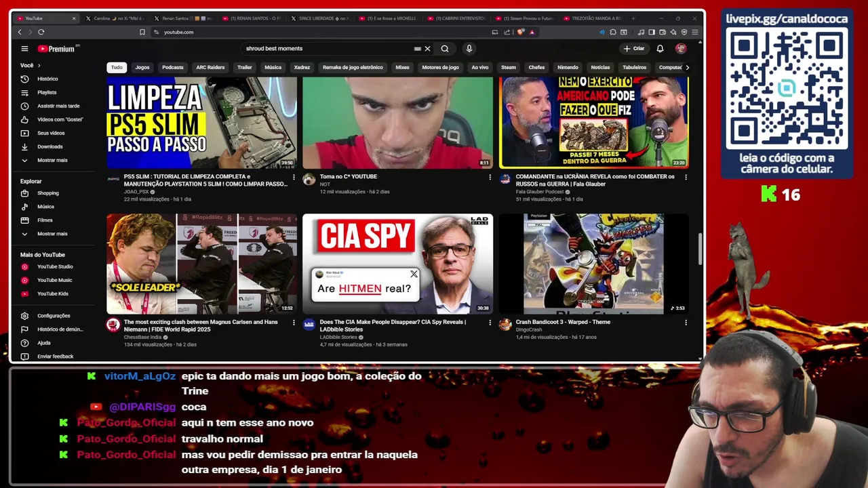Select the ARC Raiders filter chip

[210, 68]
